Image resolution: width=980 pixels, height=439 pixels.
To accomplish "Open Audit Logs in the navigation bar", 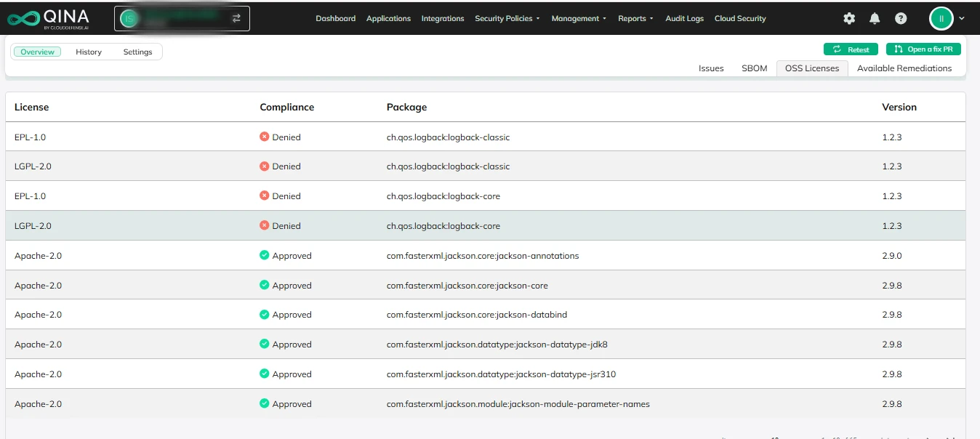I will pyautogui.click(x=684, y=18).
